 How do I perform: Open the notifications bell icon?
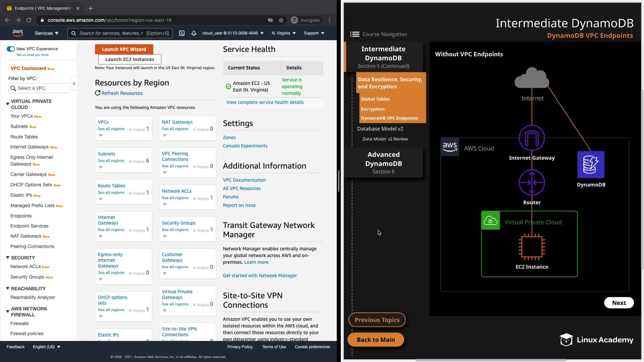click(194, 33)
